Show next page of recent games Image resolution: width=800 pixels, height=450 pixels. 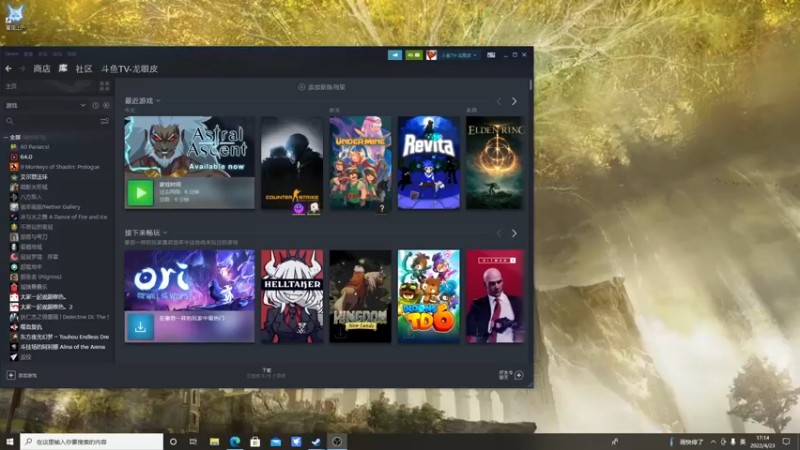point(514,101)
